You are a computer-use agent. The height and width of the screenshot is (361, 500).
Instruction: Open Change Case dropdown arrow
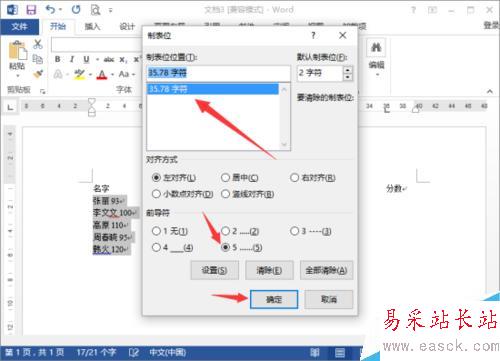click(133, 74)
